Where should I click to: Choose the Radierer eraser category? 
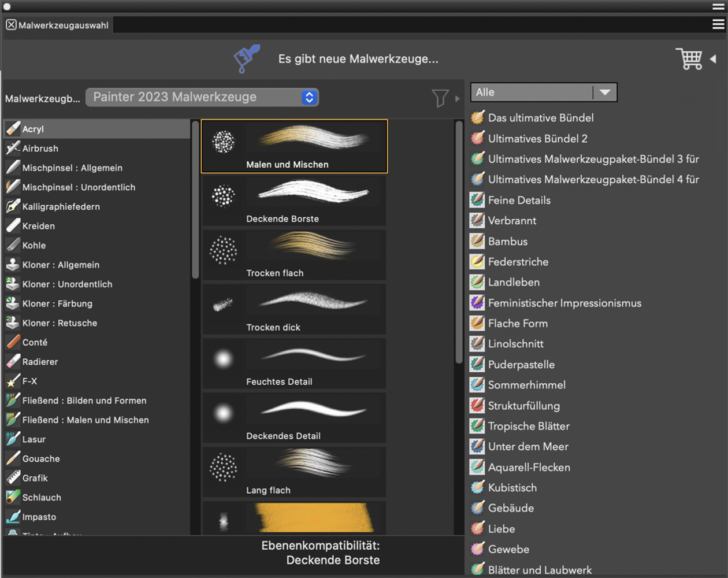click(40, 362)
